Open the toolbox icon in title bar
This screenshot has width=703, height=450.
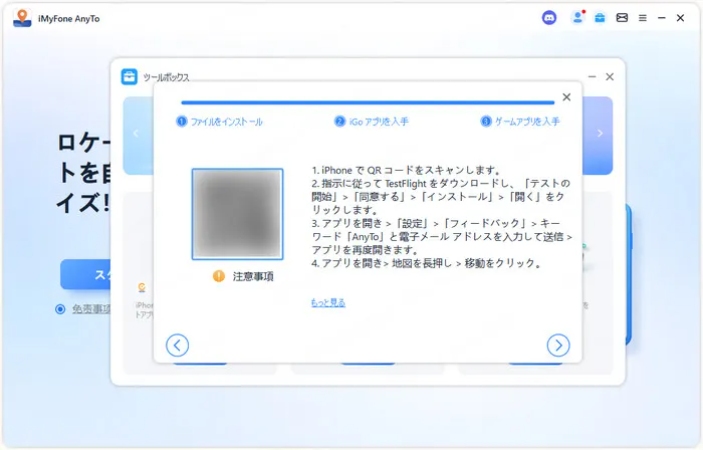(x=599, y=18)
